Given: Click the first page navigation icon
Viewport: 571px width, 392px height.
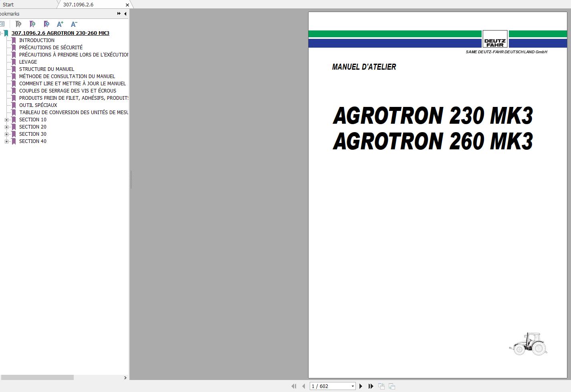Looking at the screenshot, I should click(294, 386).
